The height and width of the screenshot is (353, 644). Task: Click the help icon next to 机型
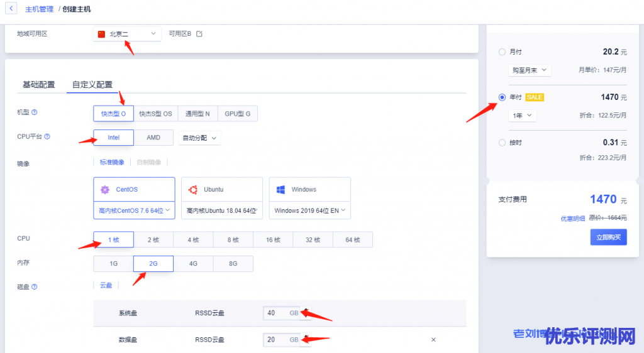[x=35, y=112]
